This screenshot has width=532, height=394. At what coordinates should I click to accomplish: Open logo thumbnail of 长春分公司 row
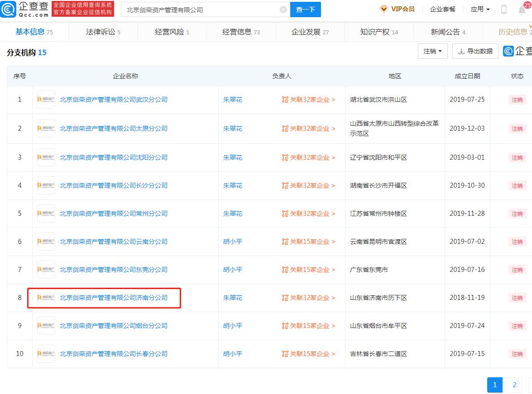[x=46, y=354]
